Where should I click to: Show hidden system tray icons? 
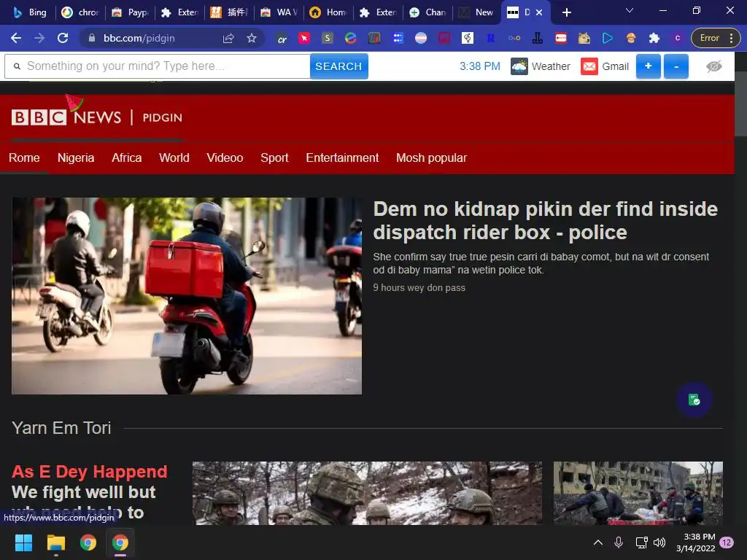point(598,542)
